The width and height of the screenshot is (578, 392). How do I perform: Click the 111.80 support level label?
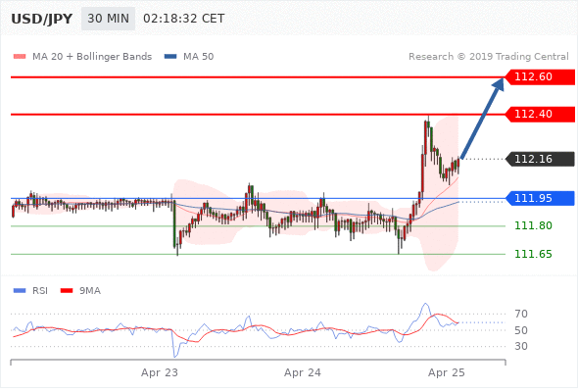[533, 225]
